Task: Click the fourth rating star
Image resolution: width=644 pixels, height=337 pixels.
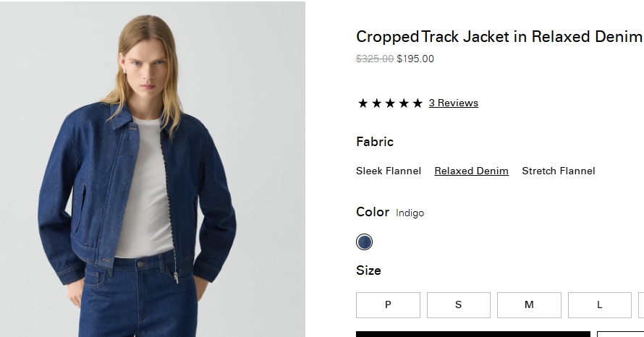Action: (404, 103)
